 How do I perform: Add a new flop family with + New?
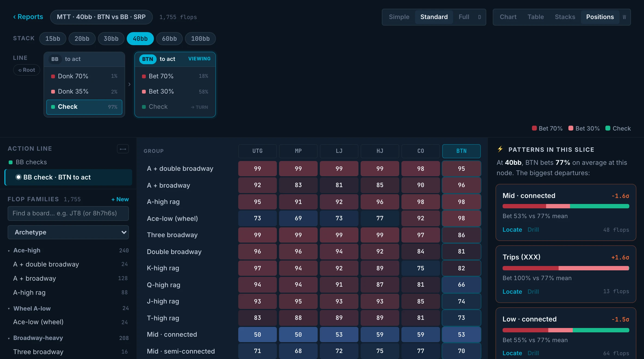click(120, 199)
